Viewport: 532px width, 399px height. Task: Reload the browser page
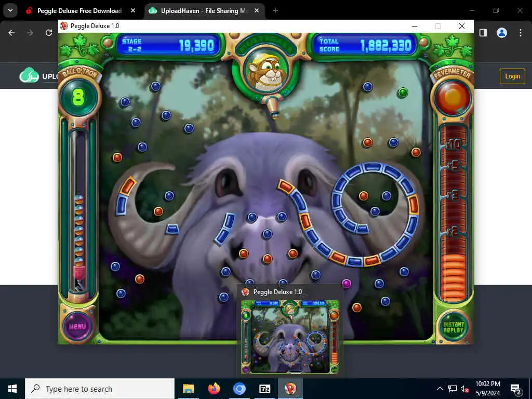coord(49,33)
